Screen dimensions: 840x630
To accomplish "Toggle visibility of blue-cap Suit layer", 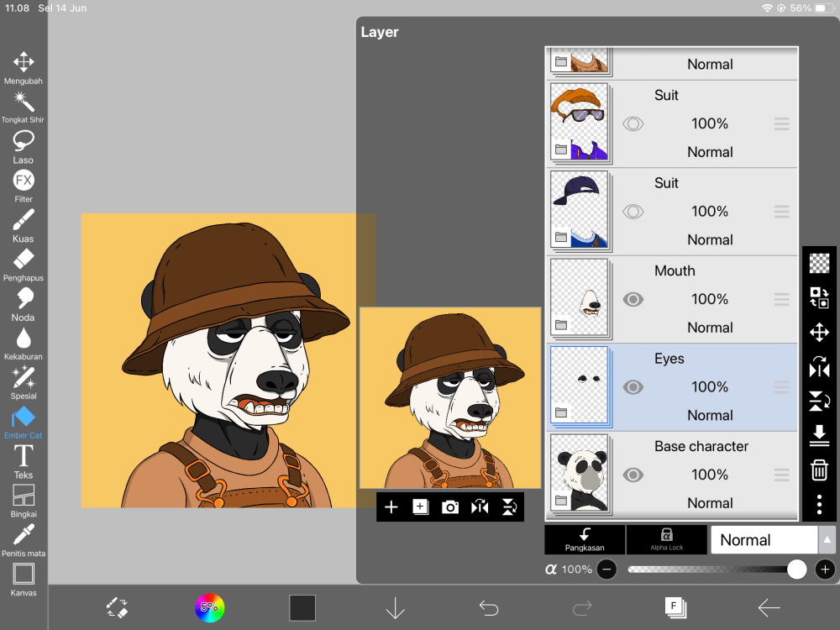I will pyautogui.click(x=633, y=212).
